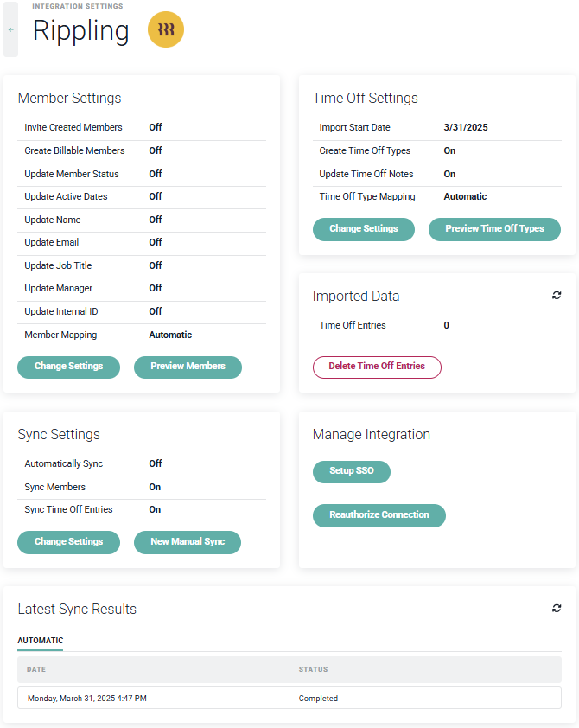This screenshot has height=728, width=579.
Task: Click the 3/31/2025 import date value
Action: tap(466, 127)
